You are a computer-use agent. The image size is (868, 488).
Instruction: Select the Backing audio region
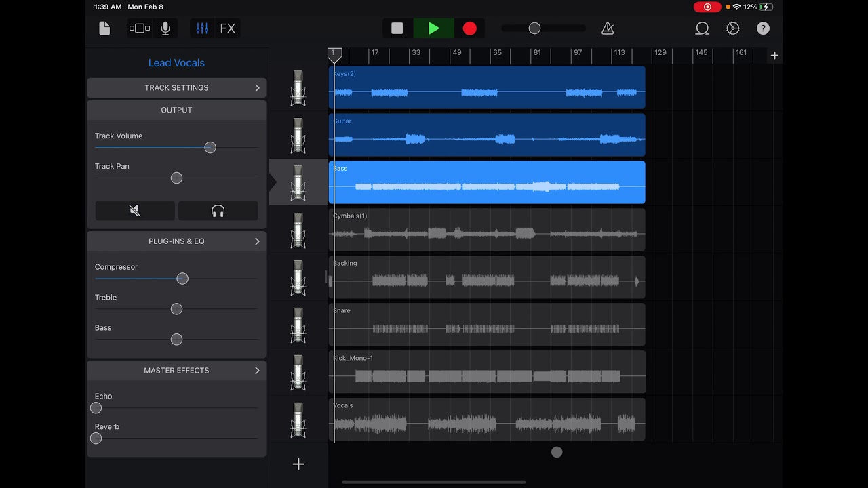(487, 277)
